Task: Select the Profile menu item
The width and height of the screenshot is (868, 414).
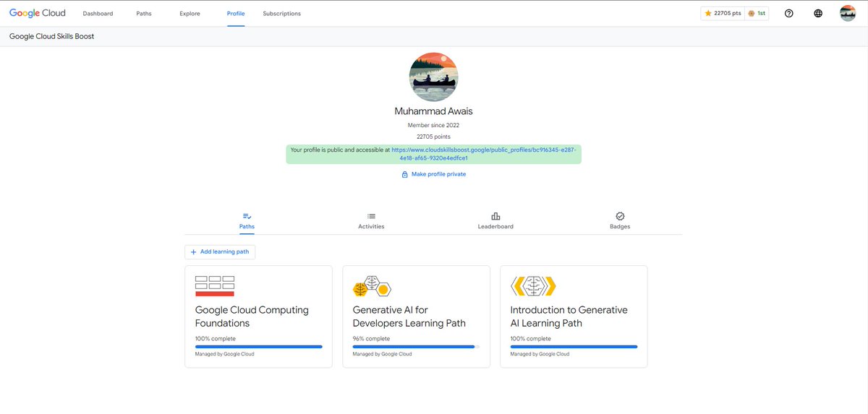Action: tap(236, 14)
